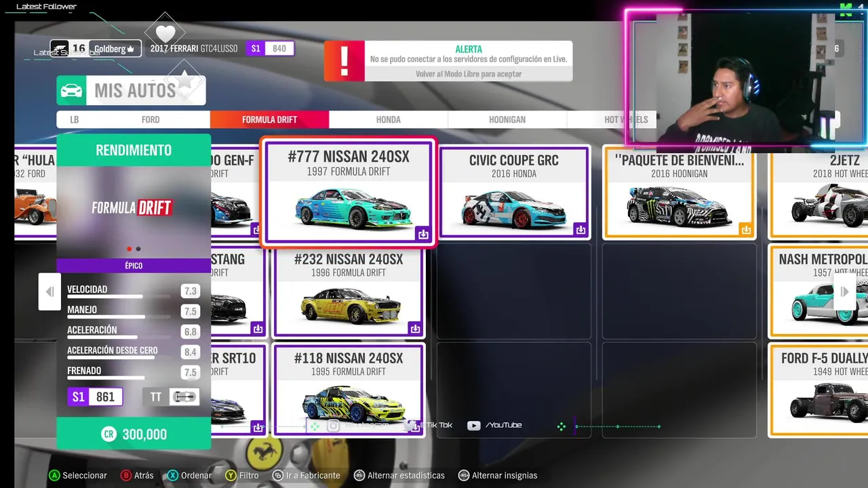
Task: Switch to the Hoonigan tab
Action: [507, 120]
